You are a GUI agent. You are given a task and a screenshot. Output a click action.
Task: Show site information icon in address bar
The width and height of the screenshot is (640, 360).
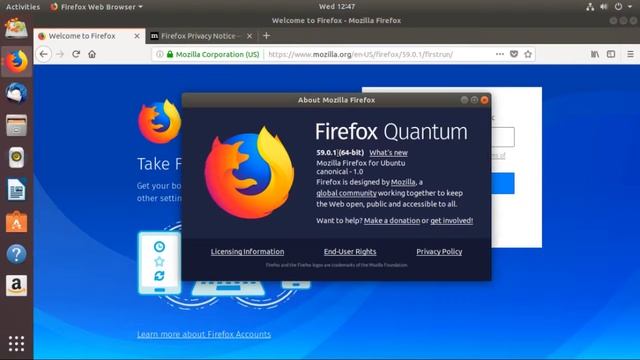(160, 54)
